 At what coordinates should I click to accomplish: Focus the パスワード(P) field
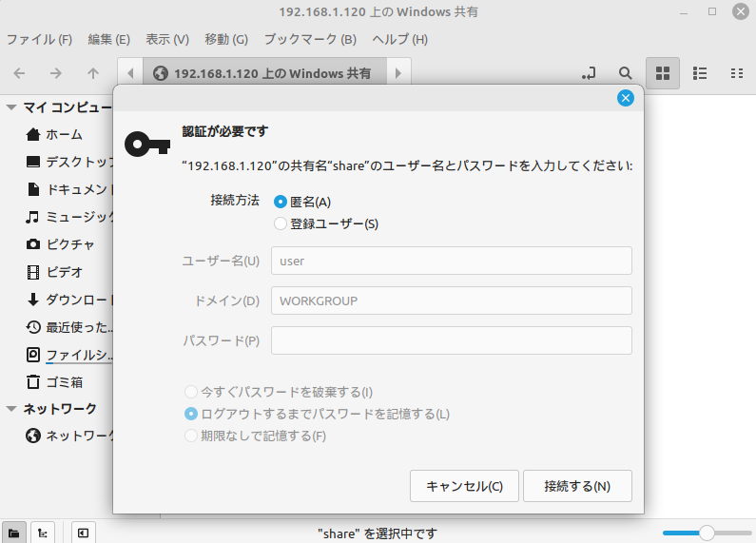(452, 340)
